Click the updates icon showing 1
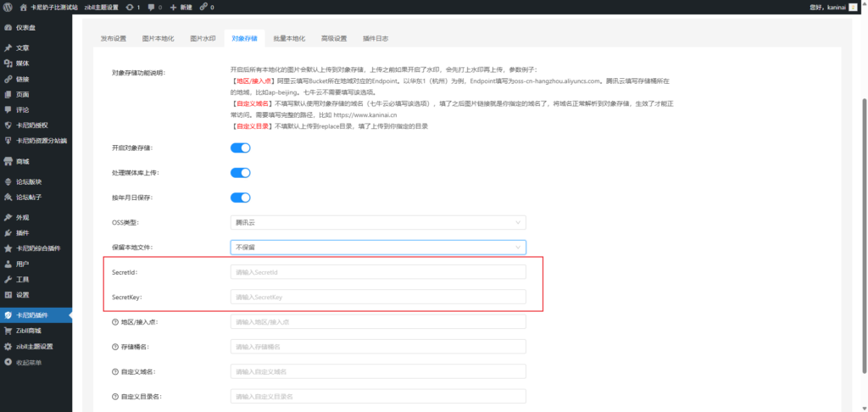The height and width of the screenshot is (412, 868). pos(130,7)
